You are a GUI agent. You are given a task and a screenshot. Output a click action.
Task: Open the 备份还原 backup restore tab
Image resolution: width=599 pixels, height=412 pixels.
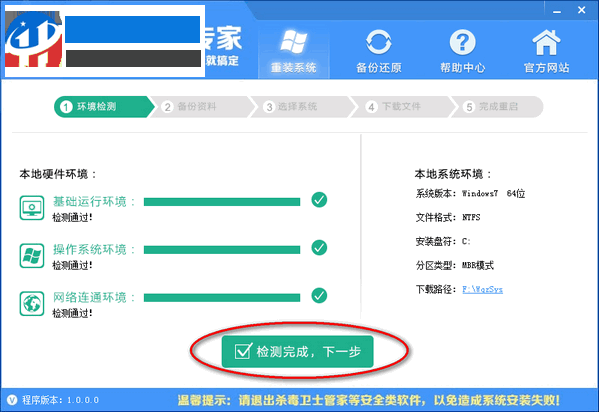click(x=379, y=51)
